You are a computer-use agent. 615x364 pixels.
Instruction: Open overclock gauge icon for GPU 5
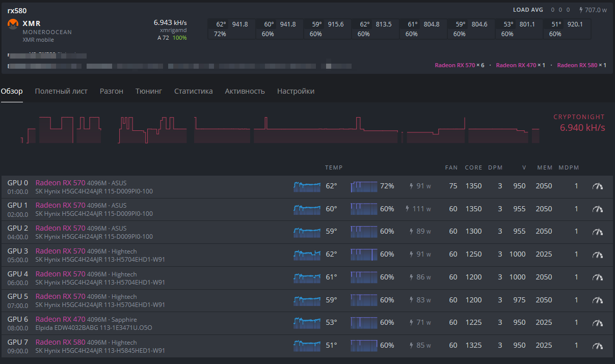point(597,300)
